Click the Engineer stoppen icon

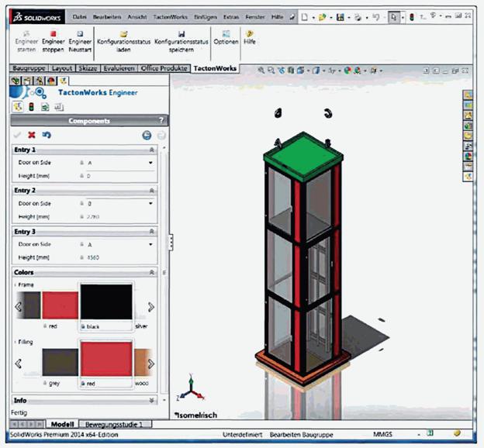(54, 33)
